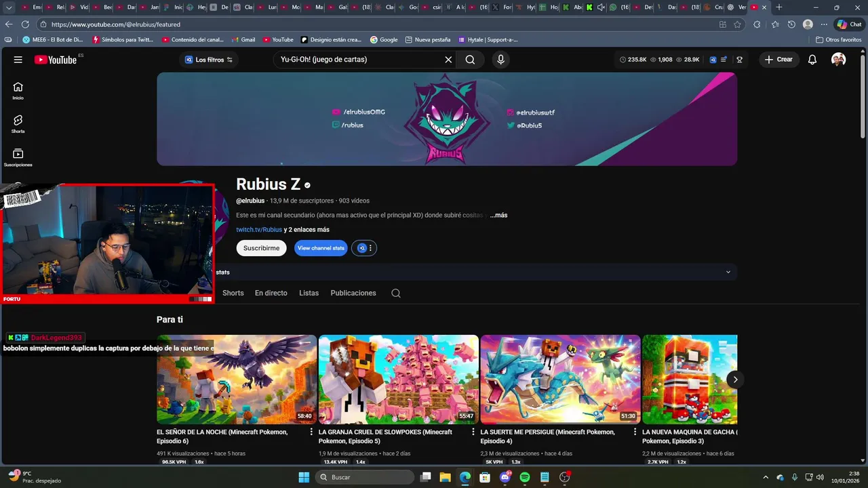Click the YouTube logo

click(x=56, y=60)
